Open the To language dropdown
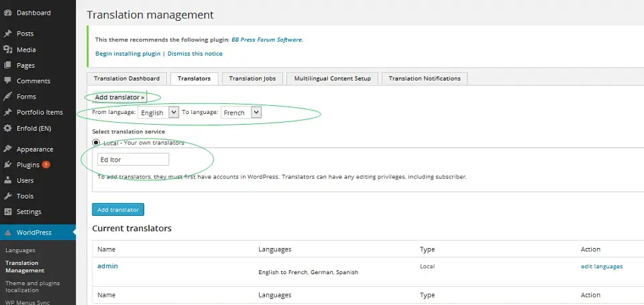644x305 pixels. (241, 113)
